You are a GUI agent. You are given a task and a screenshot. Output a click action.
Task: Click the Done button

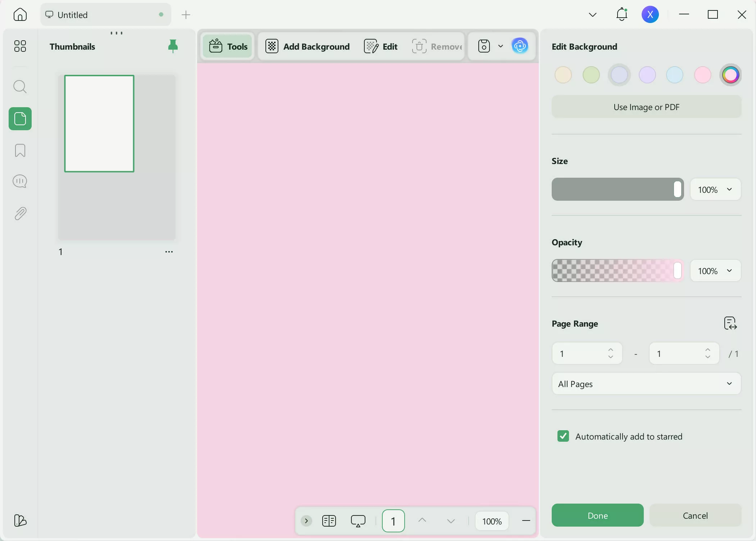click(x=597, y=515)
